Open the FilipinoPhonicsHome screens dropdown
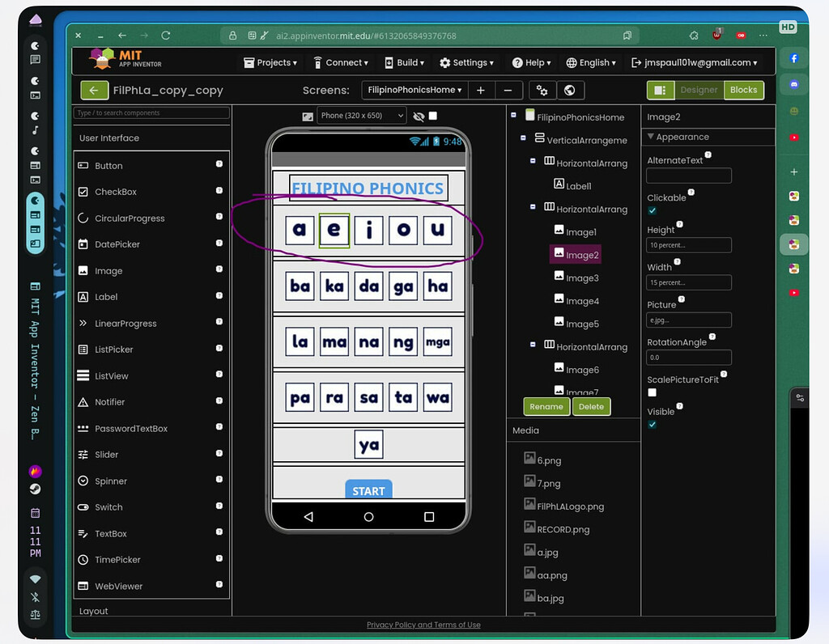829x644 pixels. tap(414, 91)
